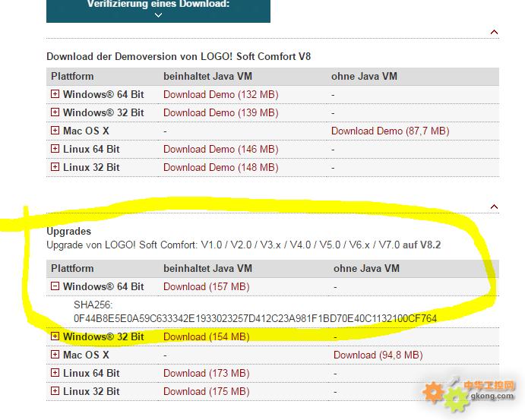
Task: Open Download Demo (132 MB) link
Action: click(x=220, y=95)
